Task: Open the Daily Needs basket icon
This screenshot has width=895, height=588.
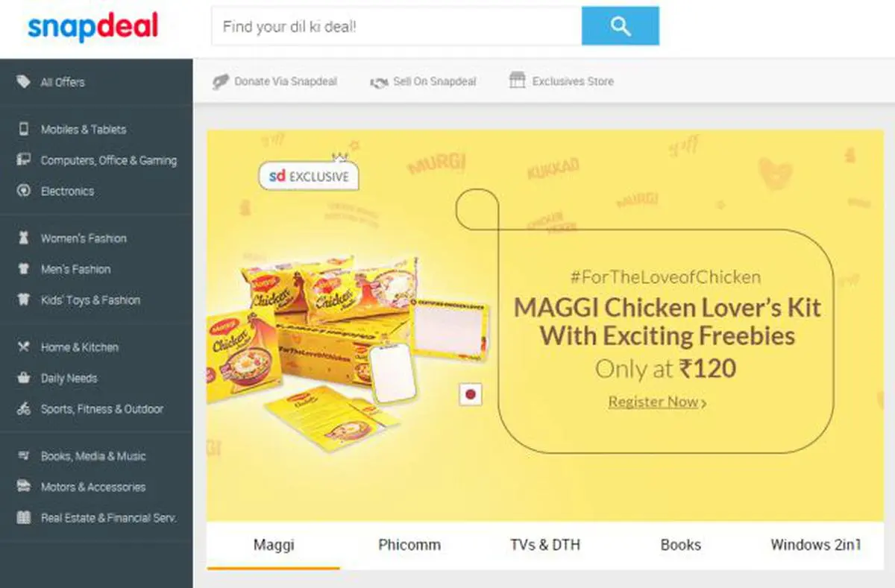Action: tap(24, 378)
